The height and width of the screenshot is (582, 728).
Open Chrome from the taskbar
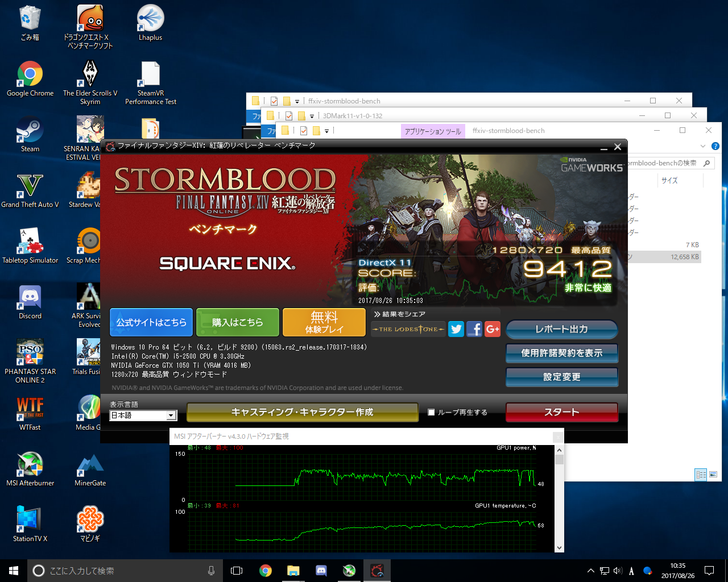(265, 571)
